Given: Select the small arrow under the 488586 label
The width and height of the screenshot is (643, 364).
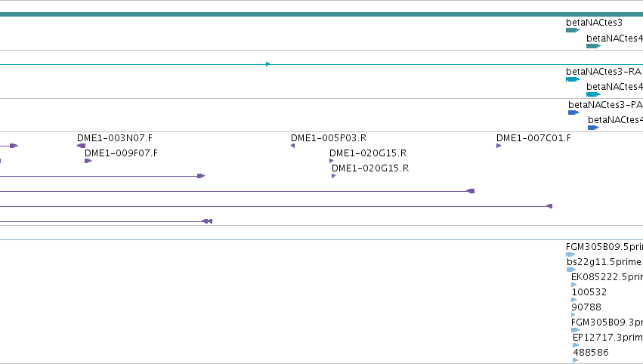Looking at the screenshot, I should [575, 360].
